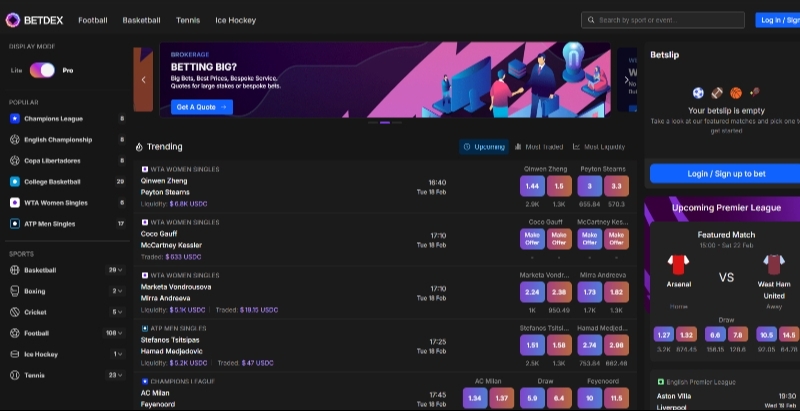This screenshot has height=411, width=800.
Task: Click Qinwen Zheng back odds 1.44
Action: coord(532,186)
